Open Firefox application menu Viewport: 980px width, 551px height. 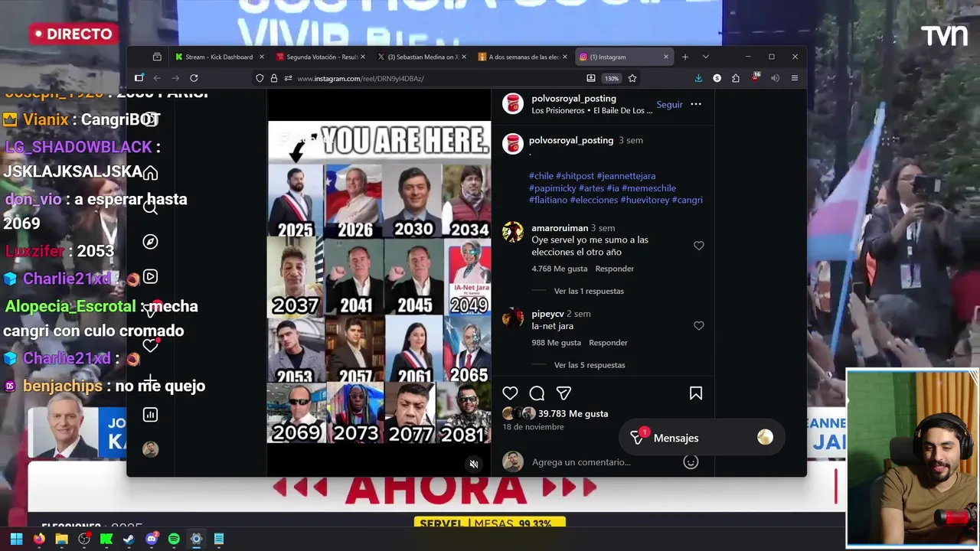(x=795, y=78)
